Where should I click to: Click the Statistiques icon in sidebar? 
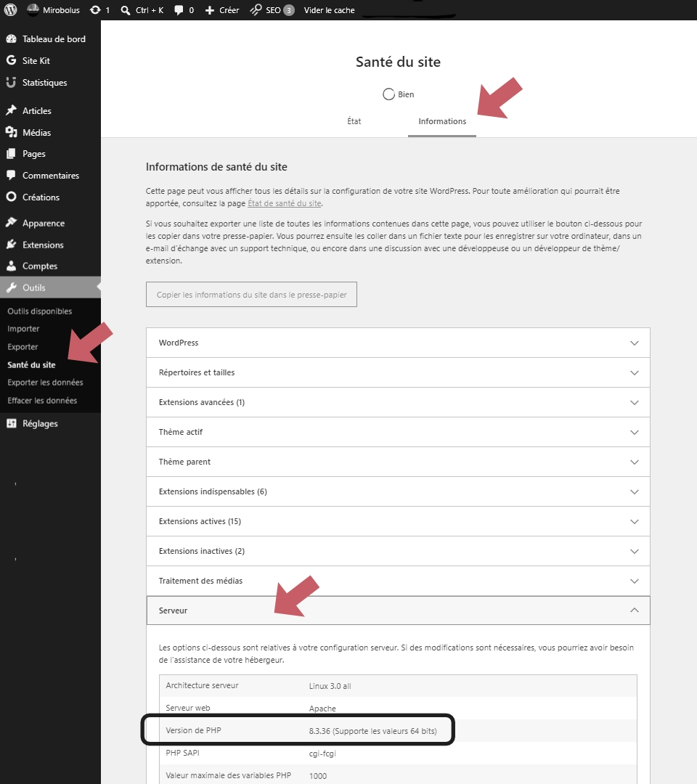11,83
